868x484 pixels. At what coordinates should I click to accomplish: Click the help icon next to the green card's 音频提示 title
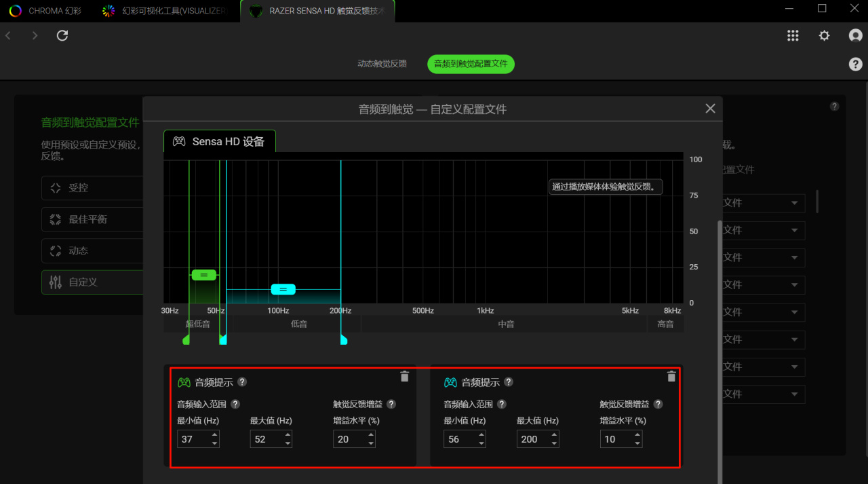coord(242,382)
